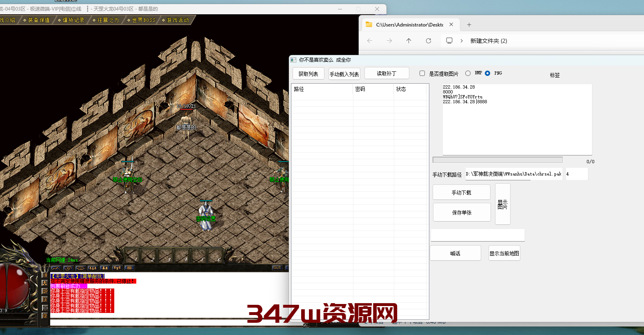644x335 pixels.
Task: Click the Explorer refresh icon
Action: click(x=429, y=41)
